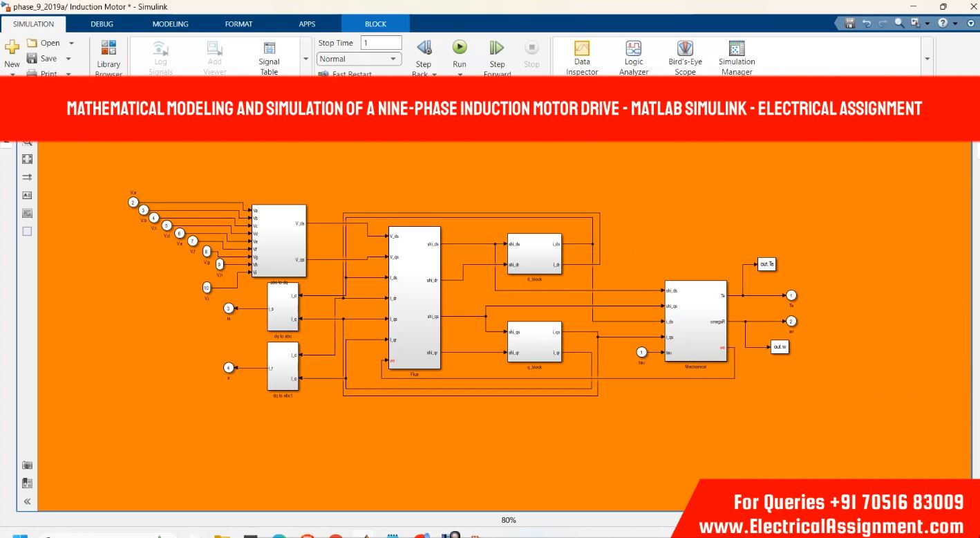Collapse the palette with double-chevron icon
Image resolution: width=980 pixels, height=538 pixels.
(27, 501)
